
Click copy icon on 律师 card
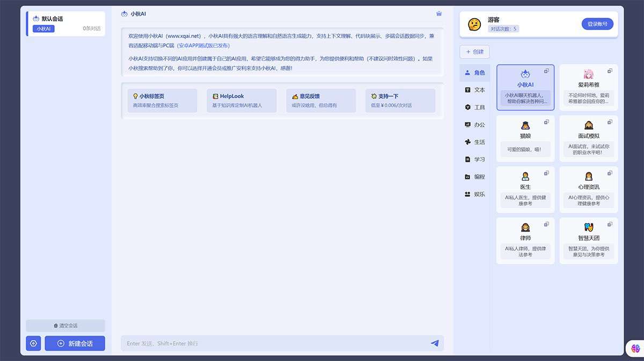546,224
